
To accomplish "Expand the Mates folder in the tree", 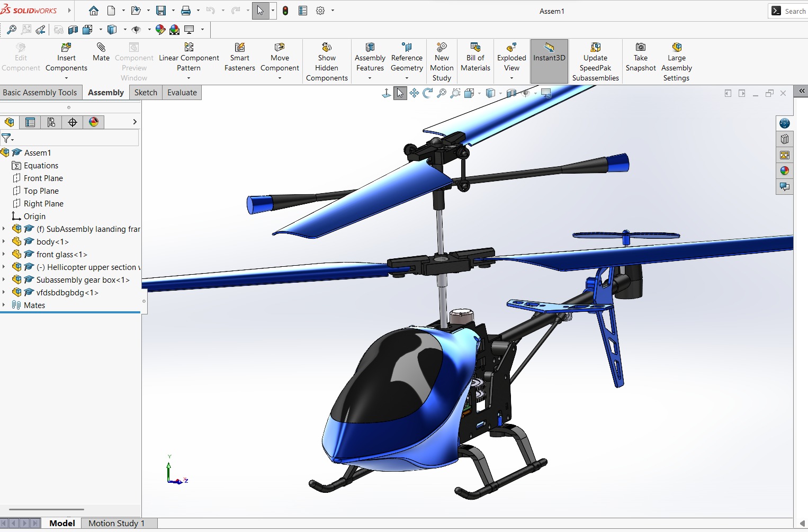I will [4, 305].
